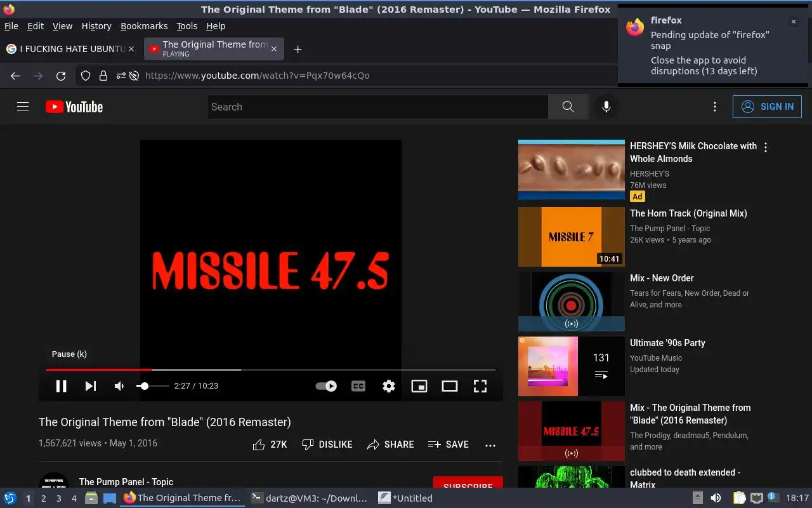This screenshot has width=812, height=508.
Task: Open the History menu
Action: coord(96,26)
